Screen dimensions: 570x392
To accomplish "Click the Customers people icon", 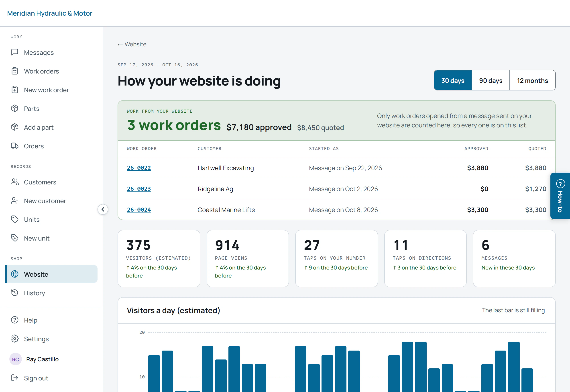I will click(x=15, y=182).
